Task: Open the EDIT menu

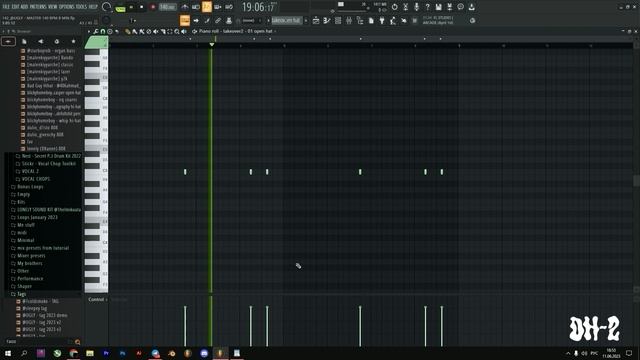Action: click(x=15, y=7)
